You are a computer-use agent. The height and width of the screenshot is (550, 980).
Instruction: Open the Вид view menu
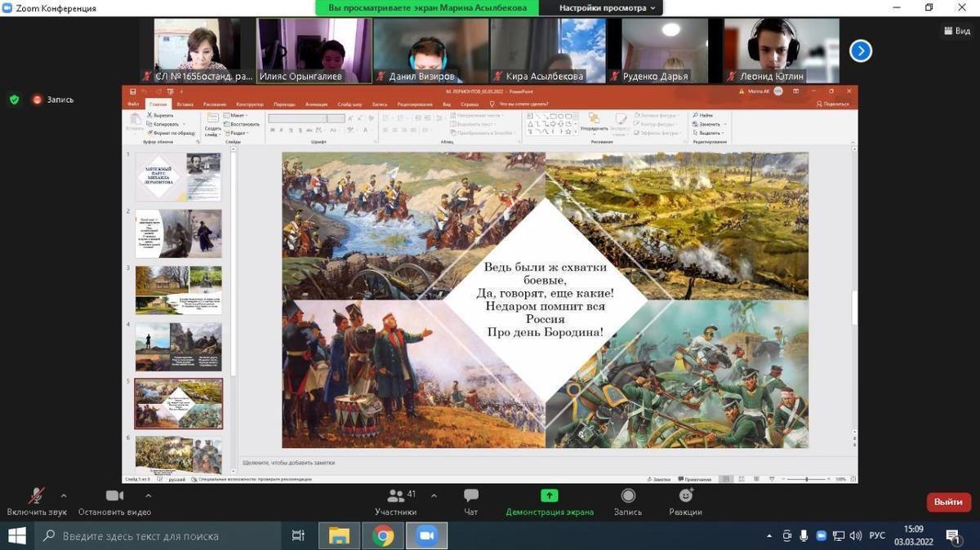[957, 31]
